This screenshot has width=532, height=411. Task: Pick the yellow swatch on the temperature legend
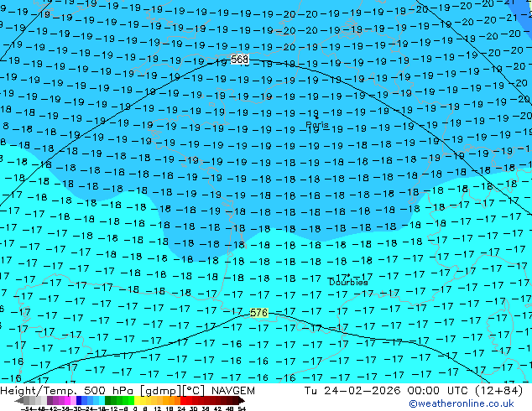[137, 400]
